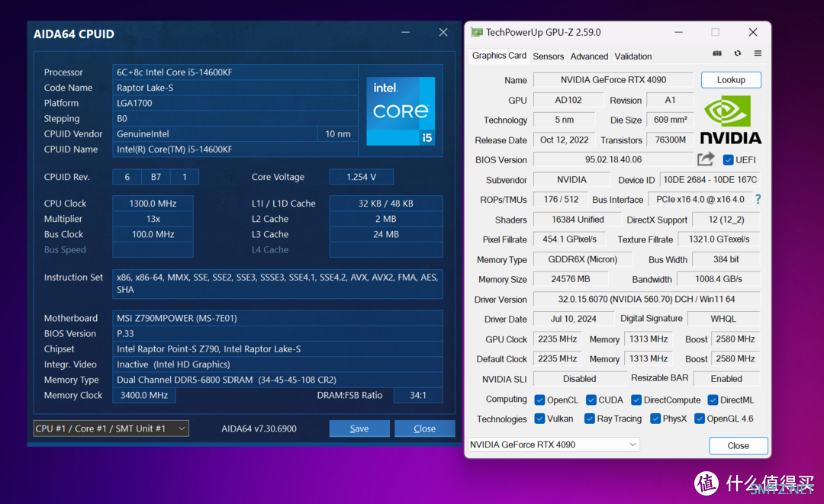Click the Bandwidth value 1008.4 GB/s
The image size is (824, 504).
(719, 279)
